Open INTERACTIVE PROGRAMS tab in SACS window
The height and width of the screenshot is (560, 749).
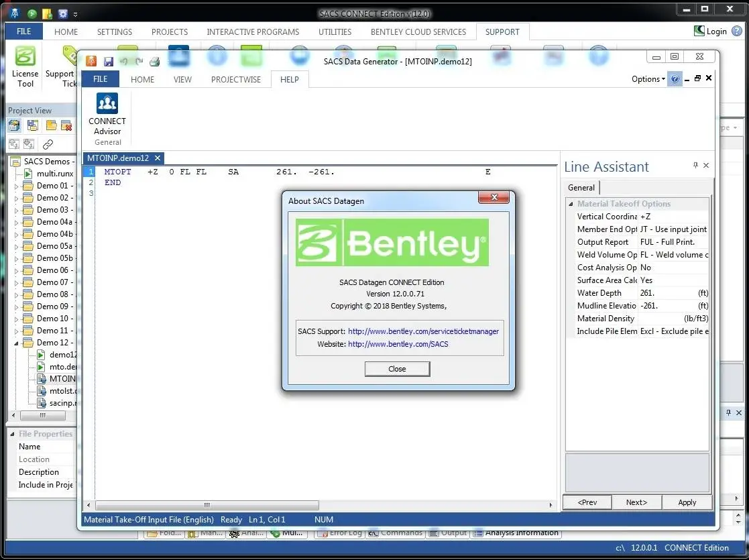pyautogui.click(x=253, y=32)
